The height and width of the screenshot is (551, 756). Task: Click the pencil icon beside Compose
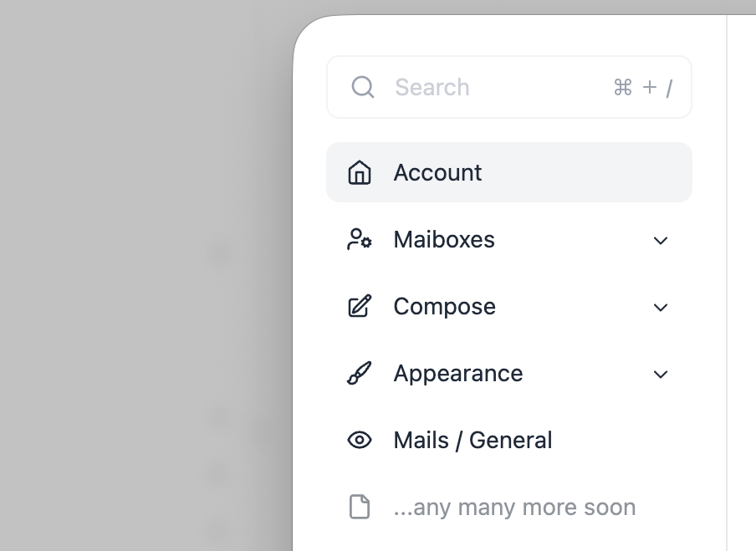360,307
